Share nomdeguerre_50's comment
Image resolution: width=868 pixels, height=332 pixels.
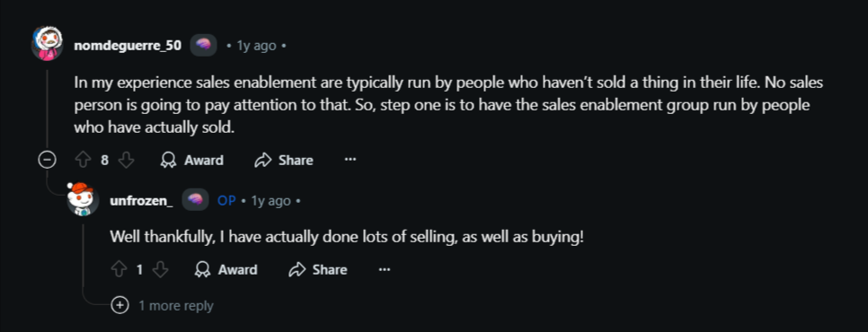click(x=283, y=161)
